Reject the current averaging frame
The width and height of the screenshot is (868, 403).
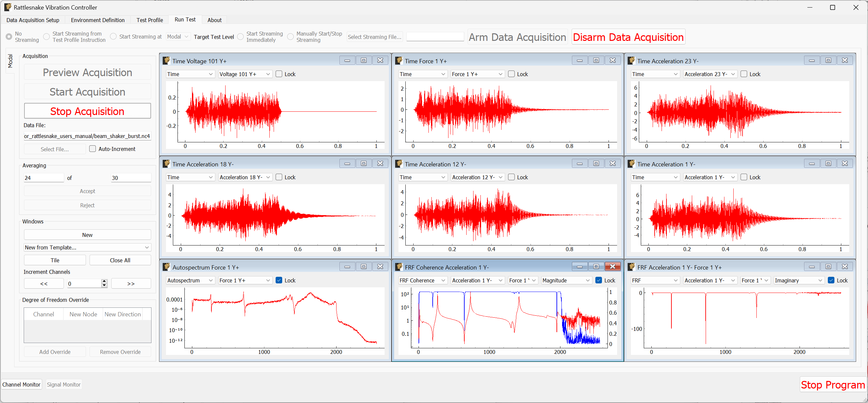pyautogui.click(x=87, y=205)
